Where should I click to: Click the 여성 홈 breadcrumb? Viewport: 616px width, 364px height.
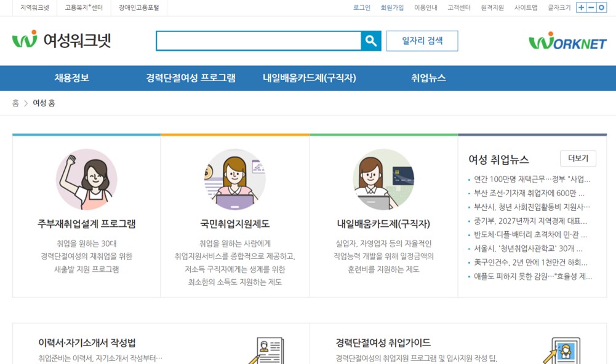click(44, 103)
